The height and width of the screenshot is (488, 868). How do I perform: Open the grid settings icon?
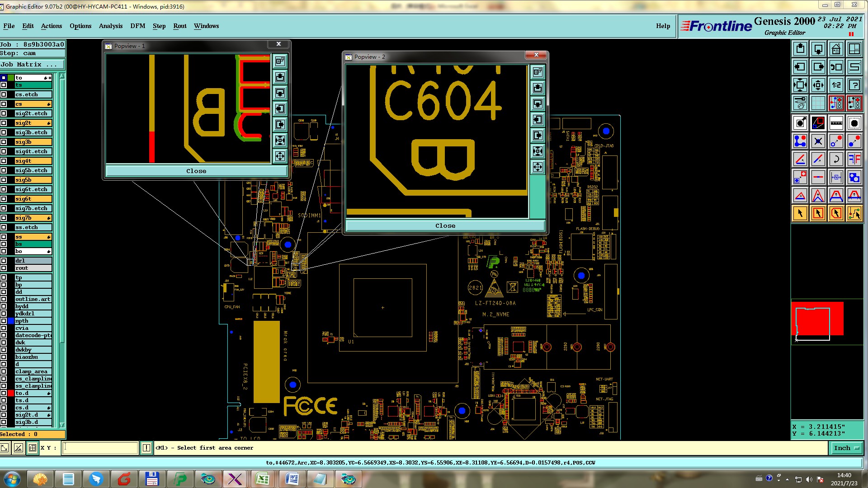pos(818,103)
